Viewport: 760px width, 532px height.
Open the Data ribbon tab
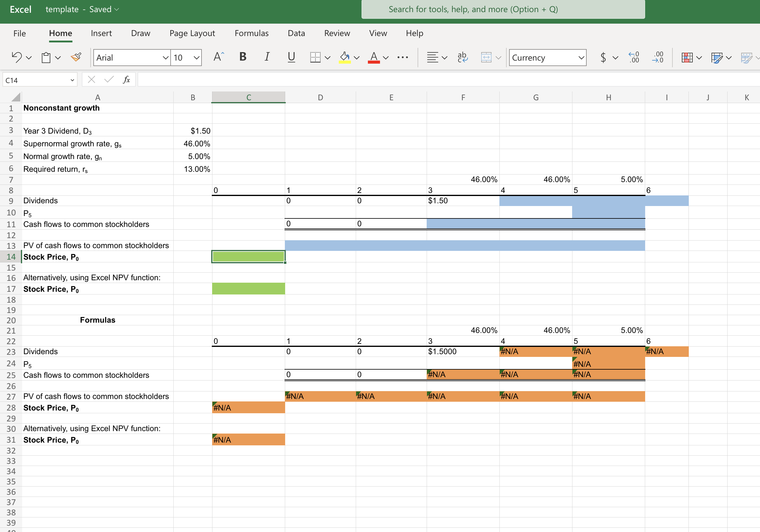[x=296, y=33]
